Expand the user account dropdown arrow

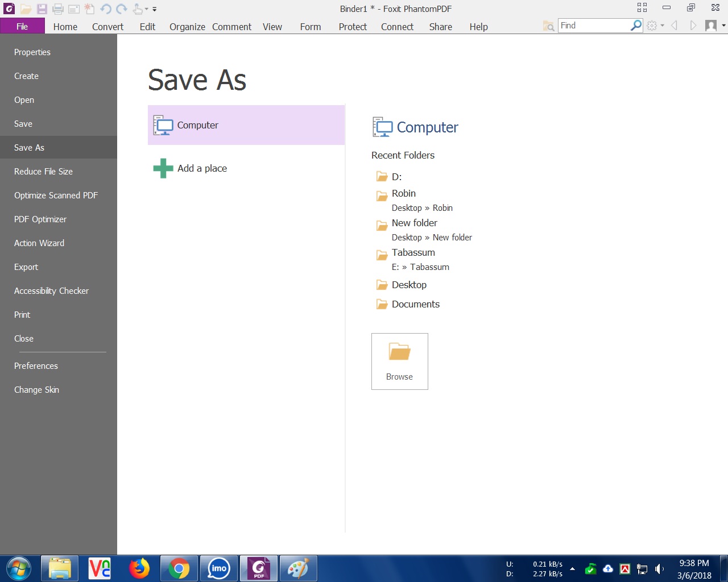point(723,26)
